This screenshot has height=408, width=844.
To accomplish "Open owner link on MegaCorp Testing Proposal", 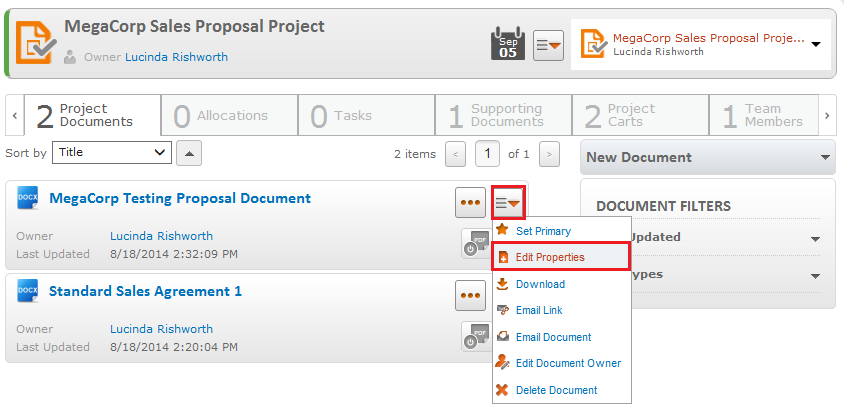I will click(161, 236).
